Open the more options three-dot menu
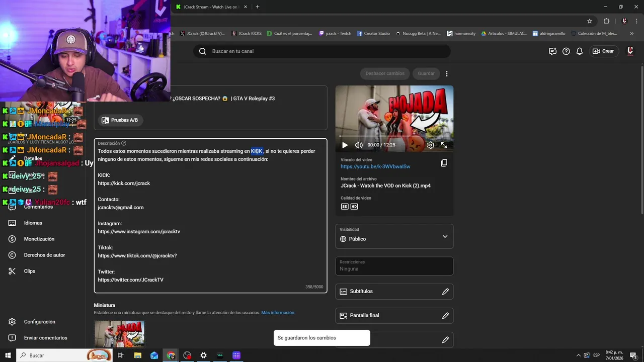Screen dimensions: 644x362 (x=446, y=73)
